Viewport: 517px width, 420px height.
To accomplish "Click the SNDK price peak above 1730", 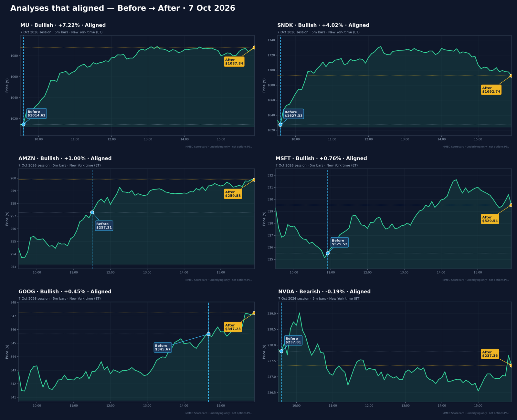I will coord(381,46).
